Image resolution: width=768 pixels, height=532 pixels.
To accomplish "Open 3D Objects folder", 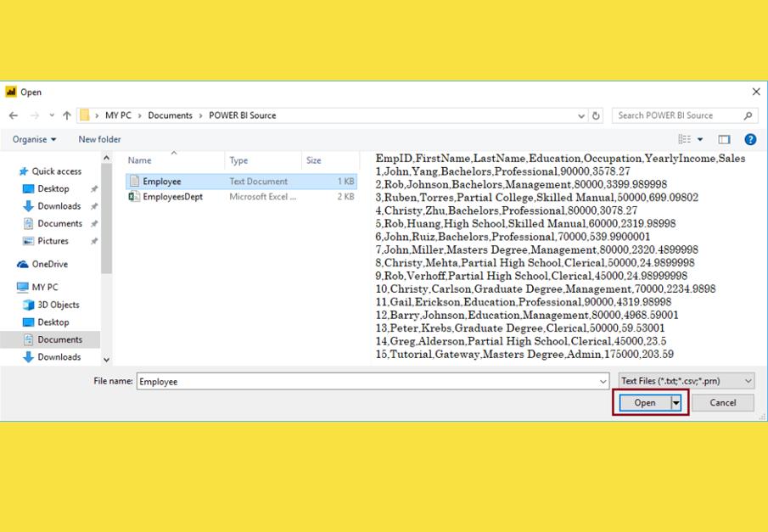I will (x=59, y=305).
